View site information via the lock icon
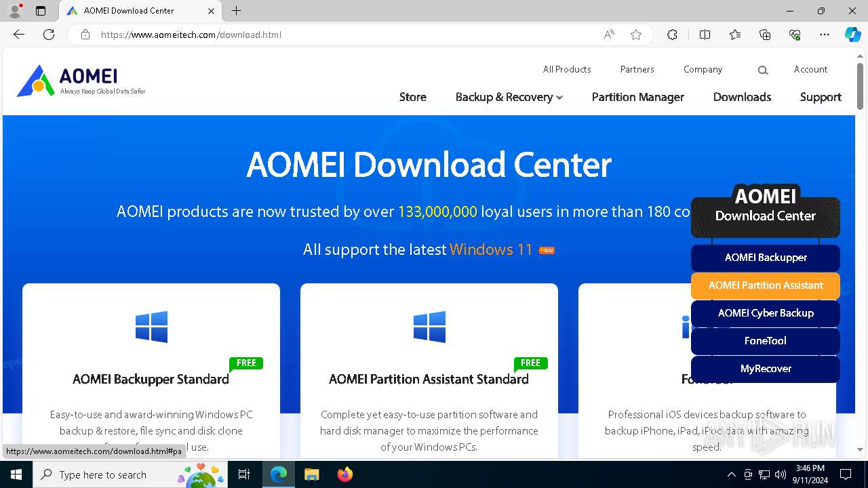This screenshot has width=868, height=488. [85, 35]
